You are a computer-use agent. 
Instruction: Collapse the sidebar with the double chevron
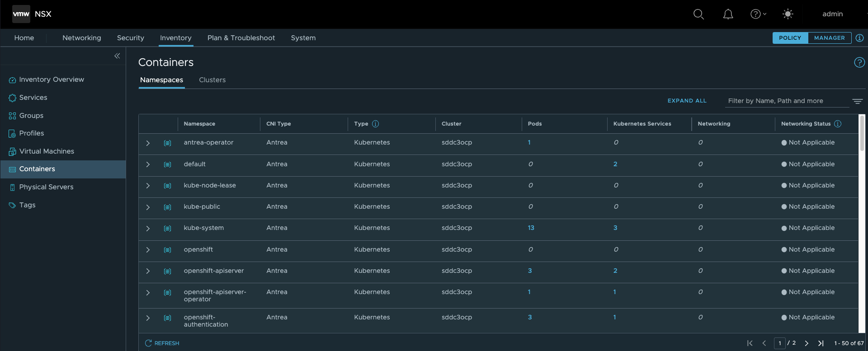tap(117, 56)
